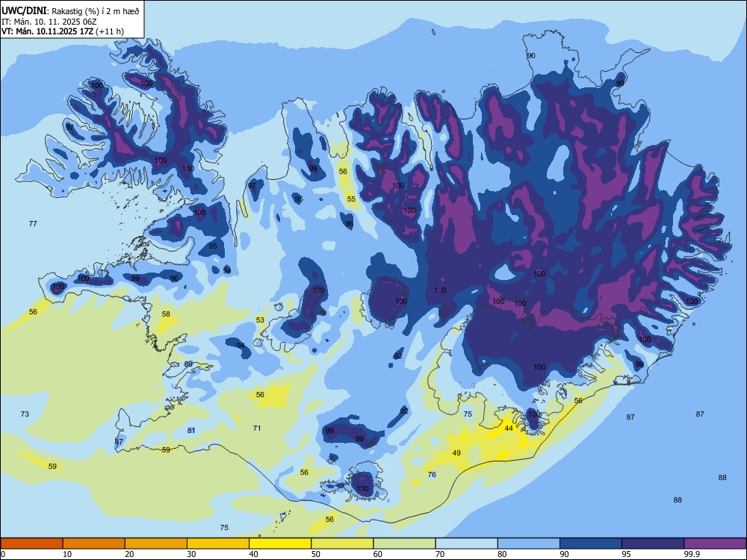Viewport: 747px width, 560px height.
Task: Select the golden 30–40 legend swatch
Action: coord(218,544)
